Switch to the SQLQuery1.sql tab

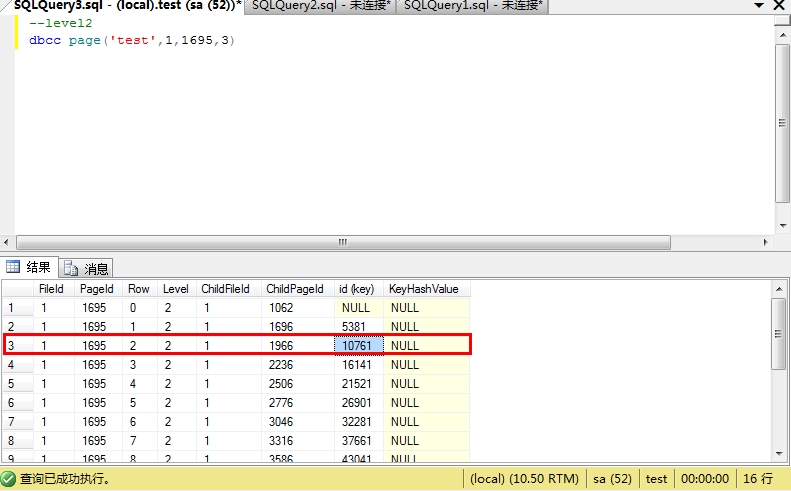coord(473,6)
